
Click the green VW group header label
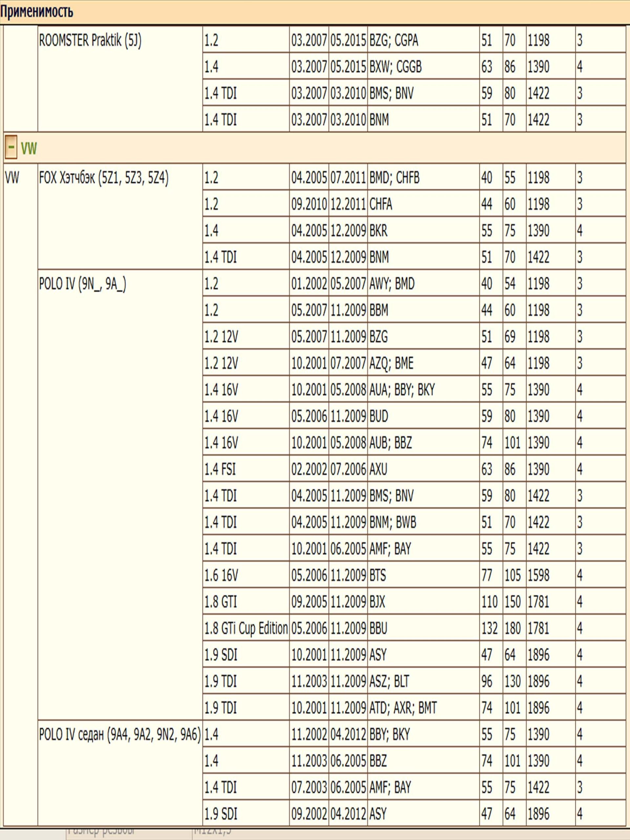pyautogui.click(x=29, y=148)
